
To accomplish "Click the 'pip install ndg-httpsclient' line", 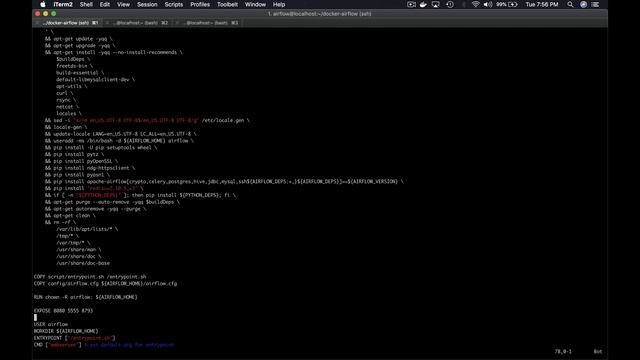I will coord(90,168).
